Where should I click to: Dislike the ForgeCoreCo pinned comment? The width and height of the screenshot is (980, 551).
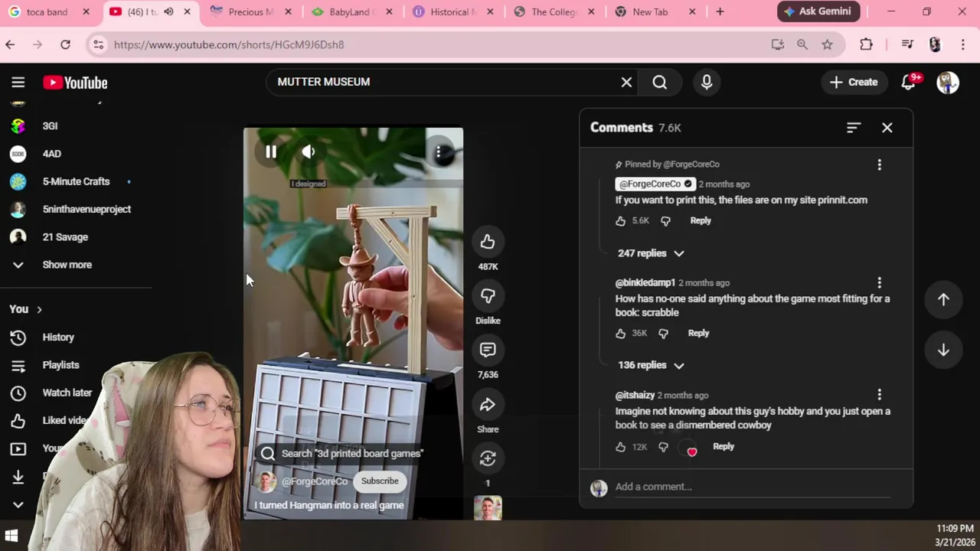point(665,220)
